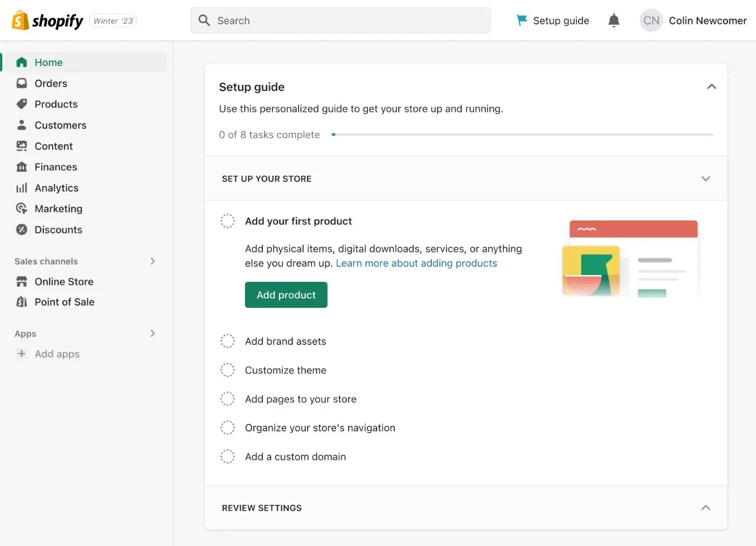
Task: Click the magnifying glass search icon
Action: coord(204,21)
